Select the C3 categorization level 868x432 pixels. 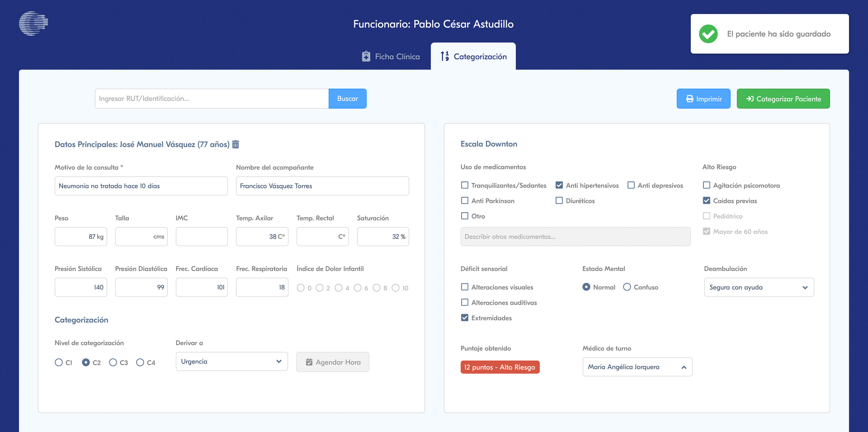coord(113,362)
